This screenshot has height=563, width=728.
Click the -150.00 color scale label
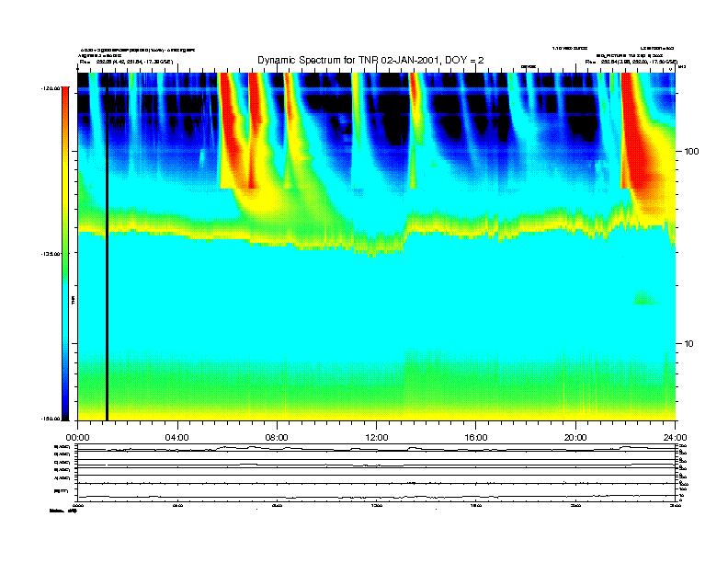tap(51, 419)
